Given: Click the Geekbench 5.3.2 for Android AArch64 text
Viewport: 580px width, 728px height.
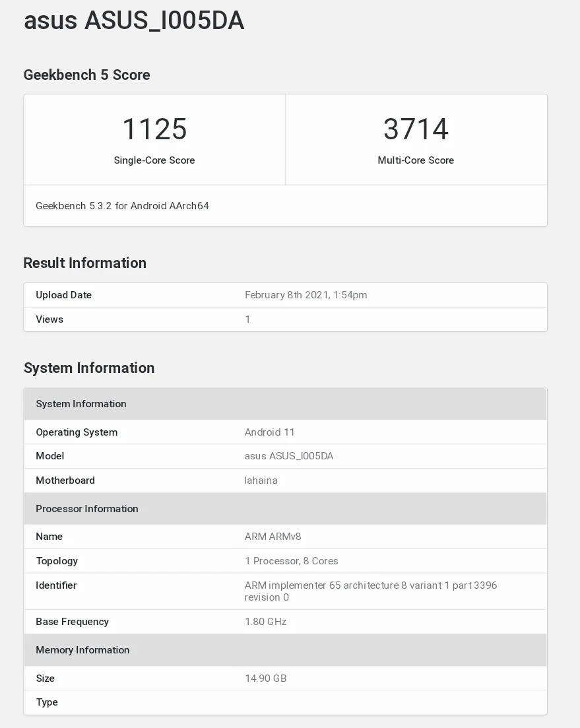Looking at the screenshot, I should tap(122, 205).
